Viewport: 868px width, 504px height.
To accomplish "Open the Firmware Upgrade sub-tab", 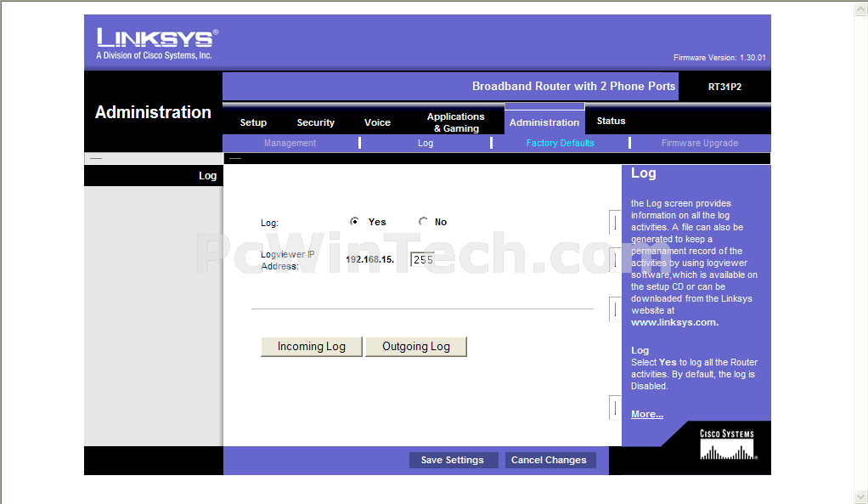I will click(x=700, y=143).
